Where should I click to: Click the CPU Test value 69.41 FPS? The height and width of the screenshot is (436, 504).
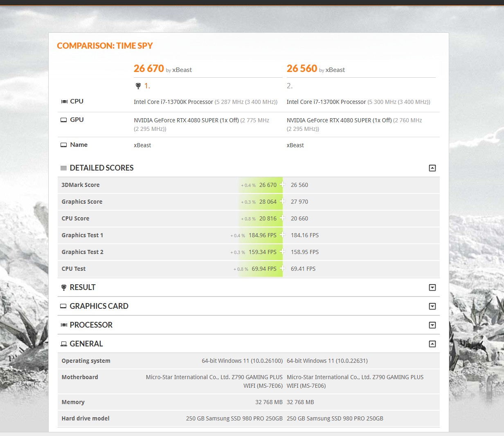pos(303,269)
